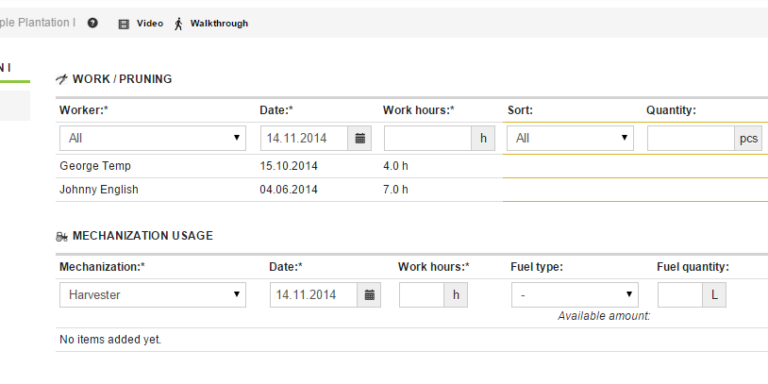Focus the Fuel quantity L input
This screenshot has width=768, height=384.
click(680, 295)
